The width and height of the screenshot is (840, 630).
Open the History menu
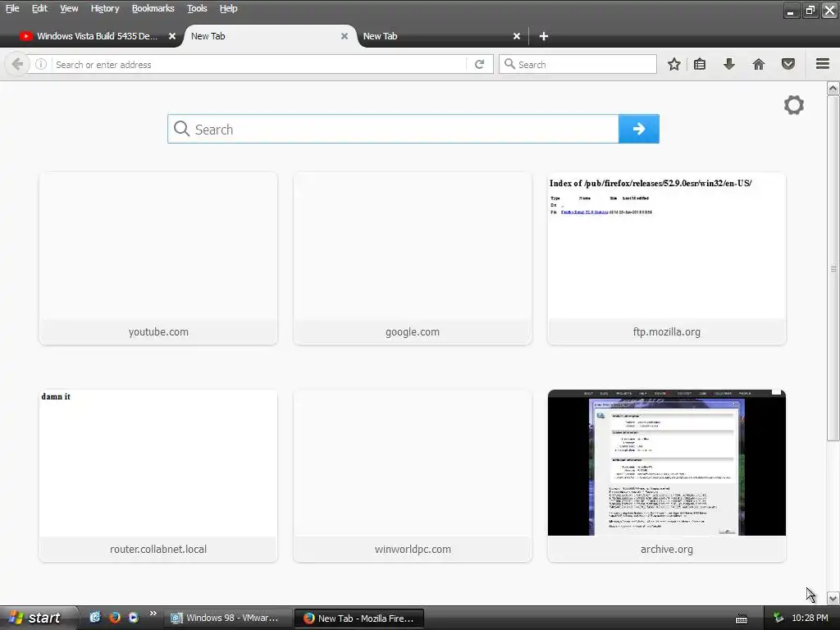[104, 8]
